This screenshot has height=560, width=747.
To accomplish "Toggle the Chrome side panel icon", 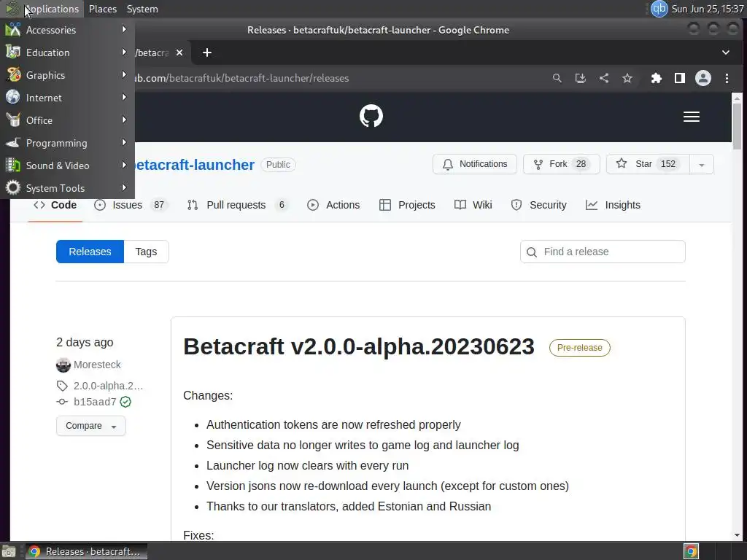I will pyautogui.click(x=680, y=78).
